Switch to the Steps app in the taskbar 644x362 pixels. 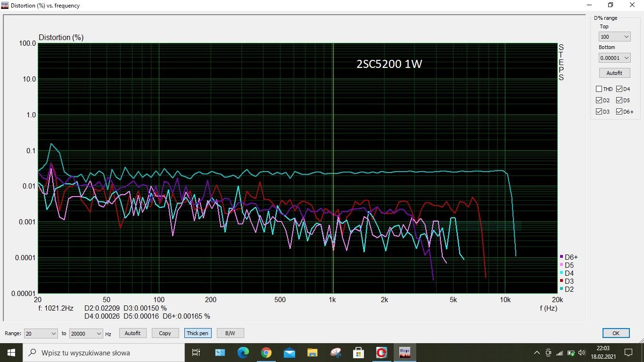(x=405, y=353)
